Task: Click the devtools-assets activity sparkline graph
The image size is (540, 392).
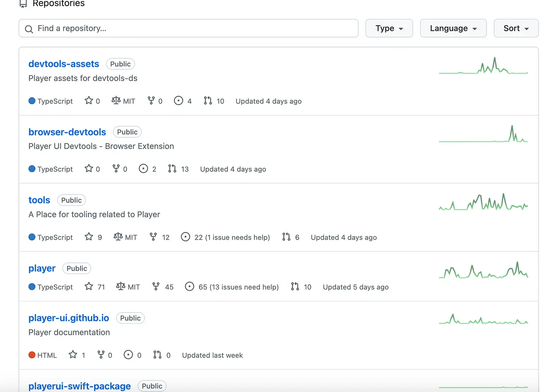Action: 483,66
